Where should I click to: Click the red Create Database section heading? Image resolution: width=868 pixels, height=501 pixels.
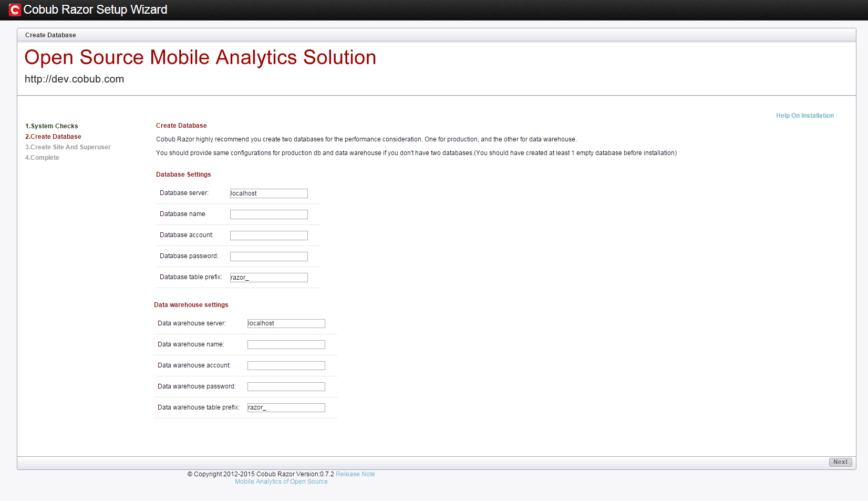pos(181,126)
